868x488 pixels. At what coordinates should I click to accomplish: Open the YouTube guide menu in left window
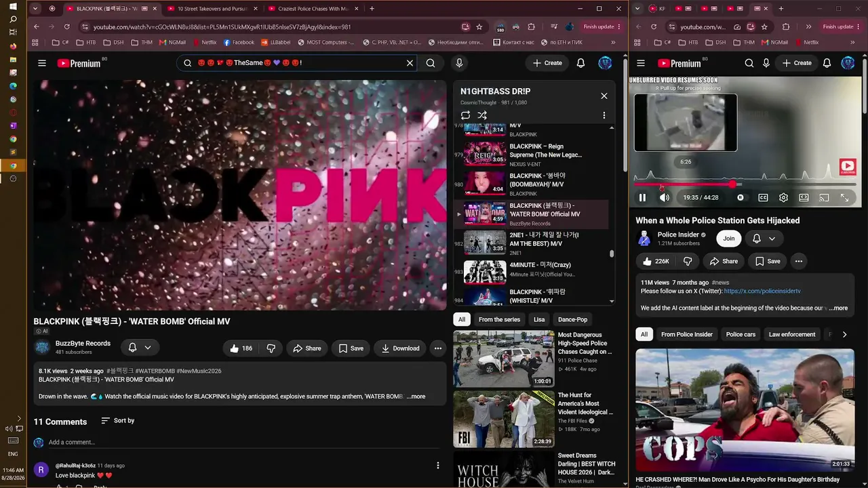[x=42, y=63]
